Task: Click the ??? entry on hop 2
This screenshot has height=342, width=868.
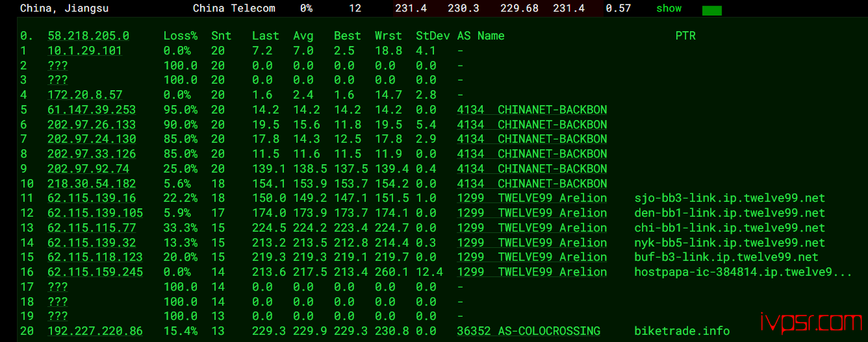Action: click(57, 66)
